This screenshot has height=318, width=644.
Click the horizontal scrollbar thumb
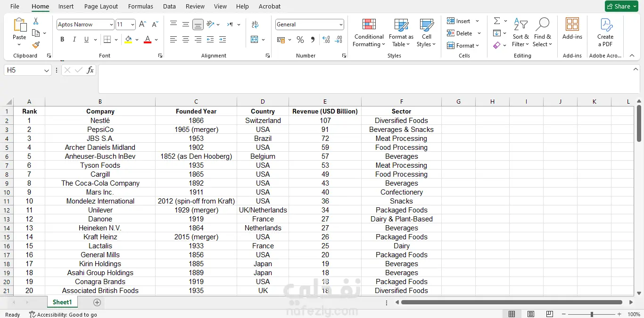click(x=512, y=302)
